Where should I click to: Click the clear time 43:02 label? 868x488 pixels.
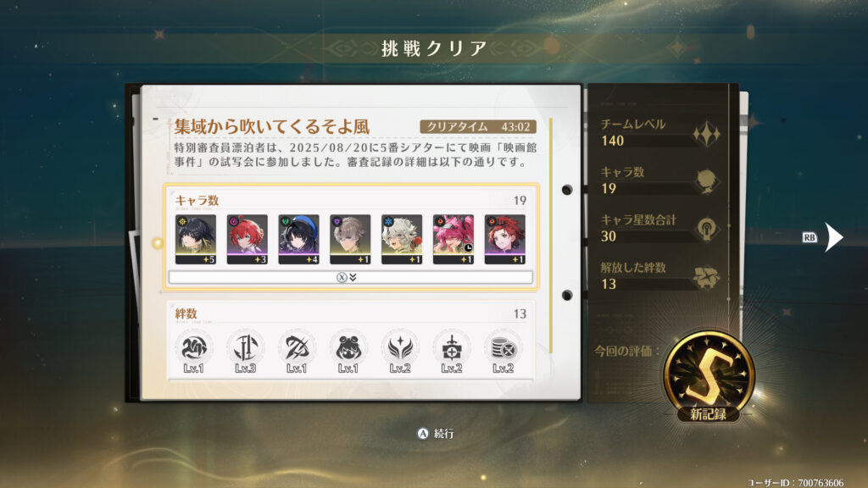[x=478, y=127]
